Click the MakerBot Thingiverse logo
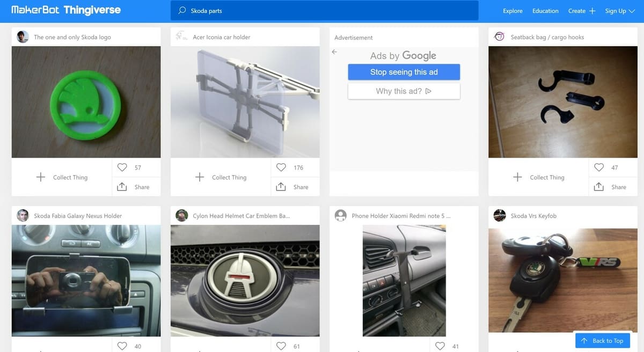This screenshot has width=644, height=352. (x=65, y=10)
